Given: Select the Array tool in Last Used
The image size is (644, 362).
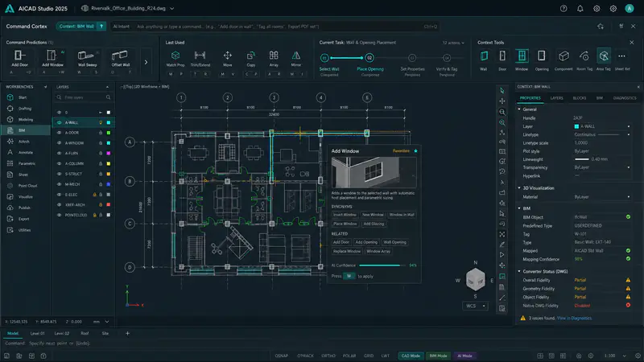Looking at the screenshot, I should click(274, 58).
